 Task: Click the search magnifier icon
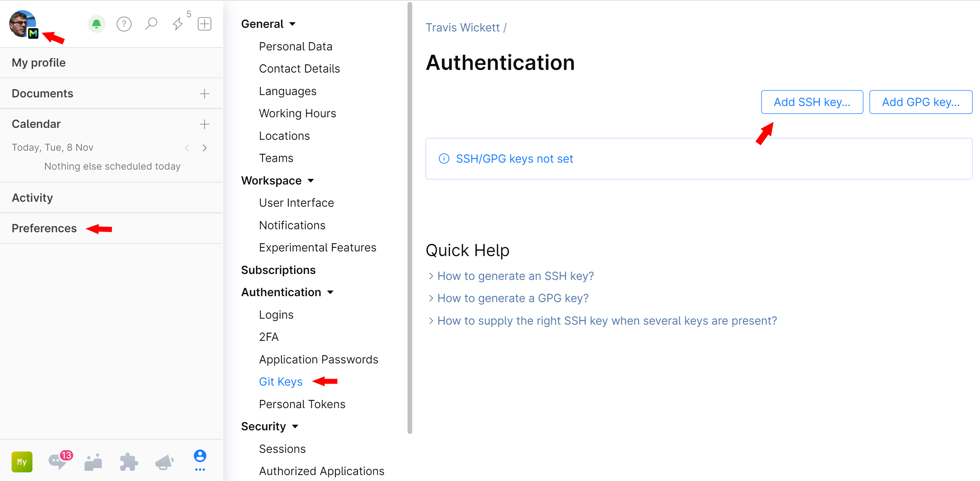click(151, 24)
